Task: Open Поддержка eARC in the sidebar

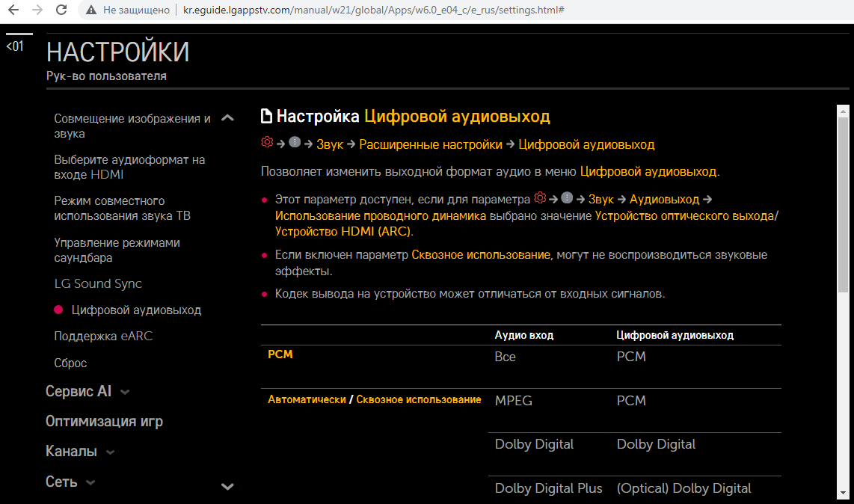Action: click(103, 336)
